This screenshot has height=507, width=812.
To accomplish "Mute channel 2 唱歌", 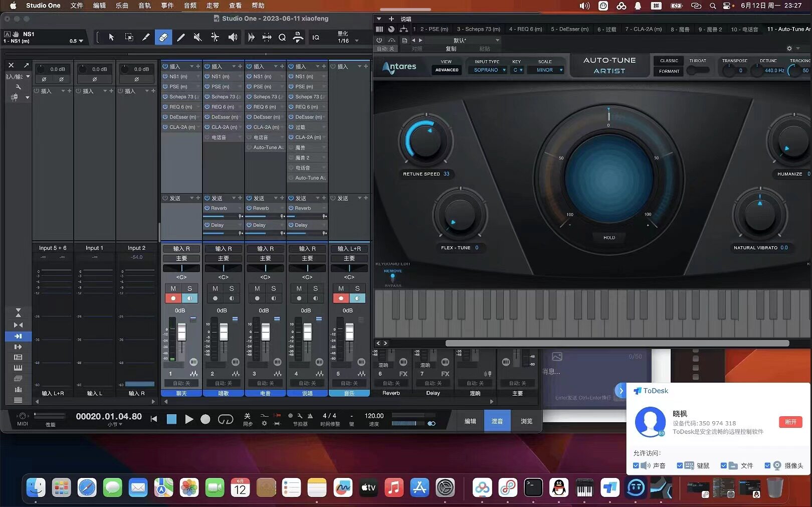I will click(215, 288).
